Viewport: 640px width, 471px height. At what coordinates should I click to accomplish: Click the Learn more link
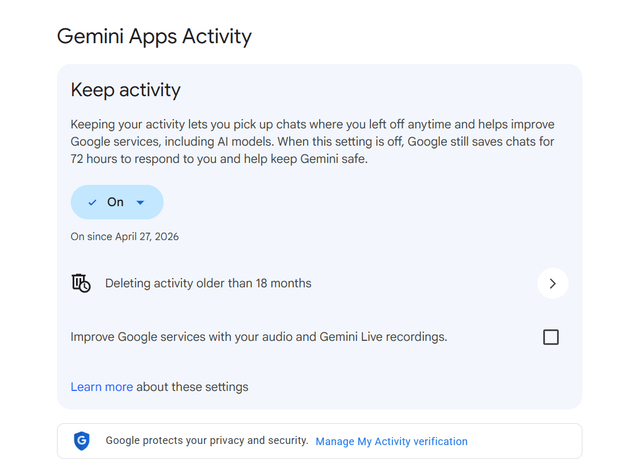click(x=102, y=387)
